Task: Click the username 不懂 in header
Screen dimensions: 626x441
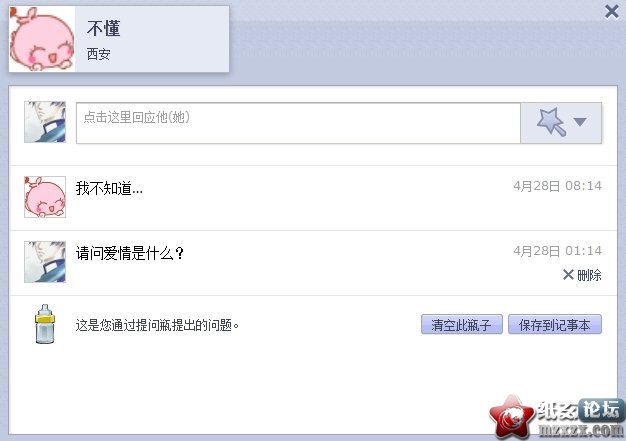Action: click(103, 28)
